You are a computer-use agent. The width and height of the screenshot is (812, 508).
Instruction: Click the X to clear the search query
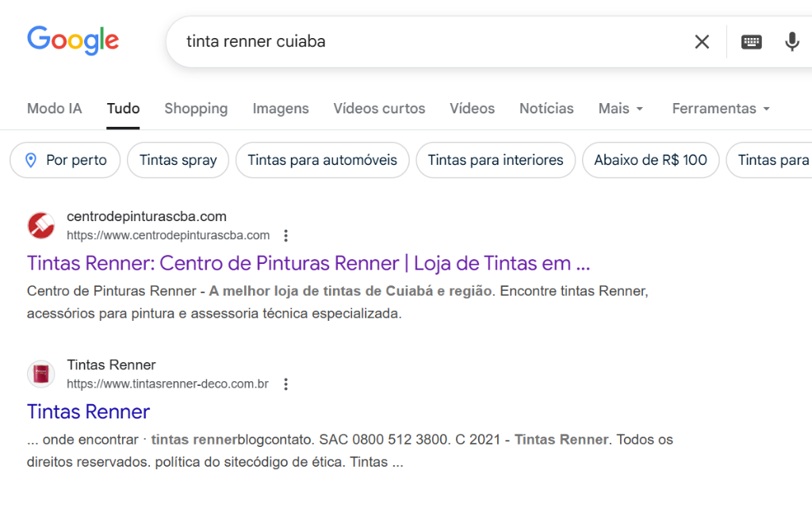tap(702, 42)
